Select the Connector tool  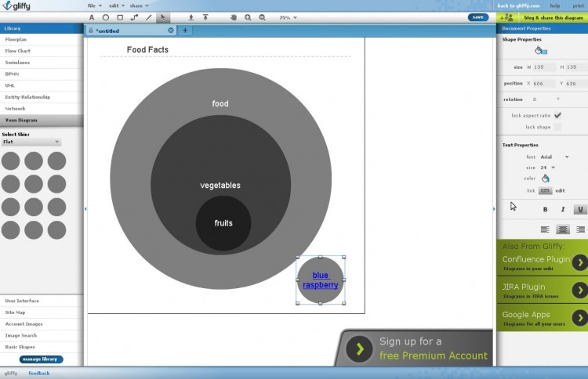point(134,17)
